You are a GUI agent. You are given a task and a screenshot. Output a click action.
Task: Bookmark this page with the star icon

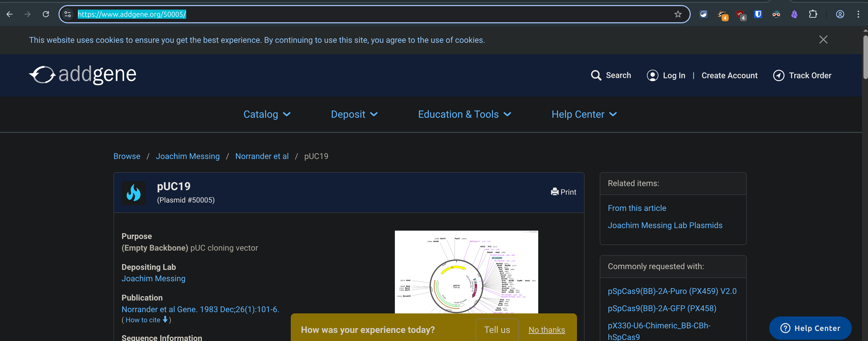pyautogui.click(x=678, y=14)
